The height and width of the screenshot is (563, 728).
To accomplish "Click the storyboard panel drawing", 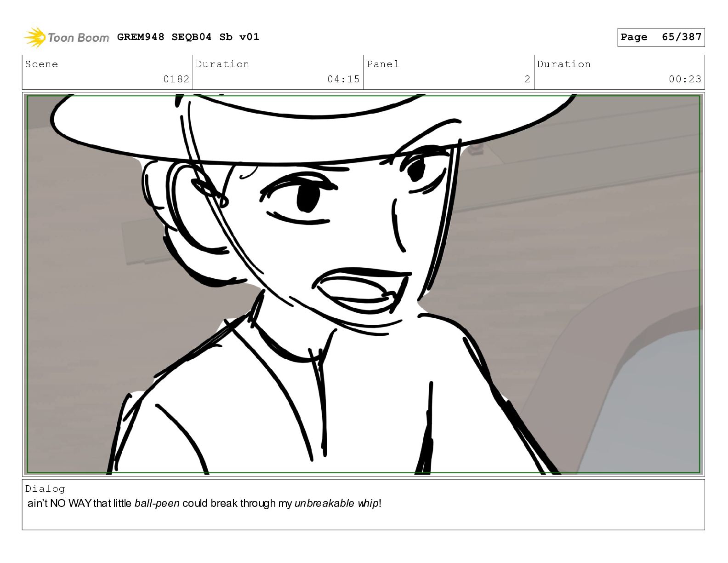I will (363, 284).
